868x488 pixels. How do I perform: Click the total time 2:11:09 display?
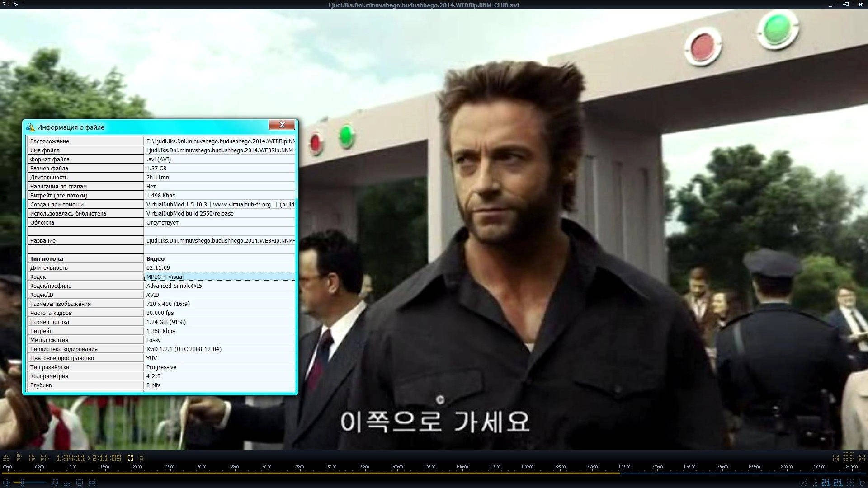pos(107,458)
